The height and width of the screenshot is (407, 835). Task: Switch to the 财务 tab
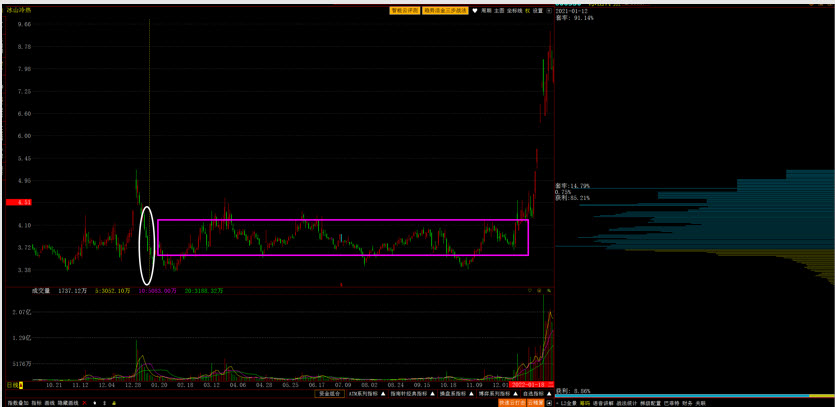(687, 403)
